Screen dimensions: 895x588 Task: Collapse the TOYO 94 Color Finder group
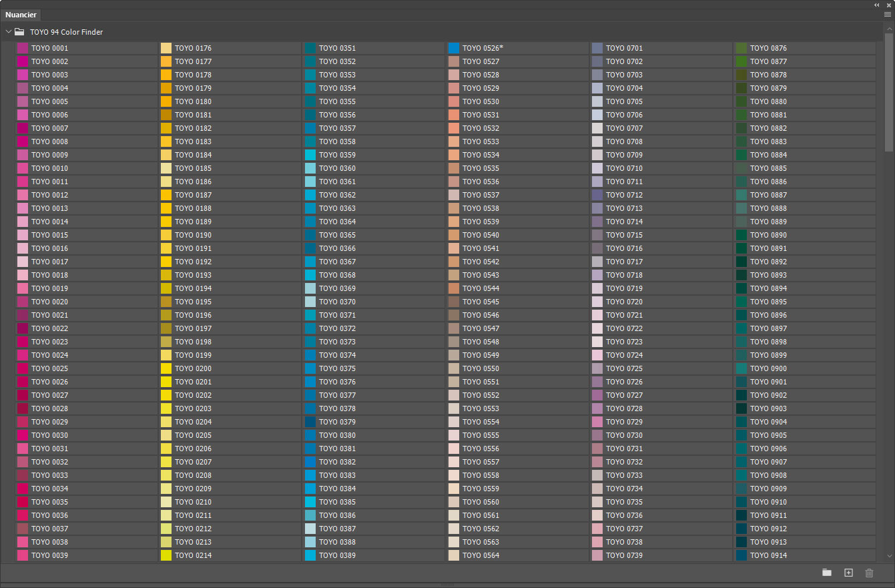8,32
